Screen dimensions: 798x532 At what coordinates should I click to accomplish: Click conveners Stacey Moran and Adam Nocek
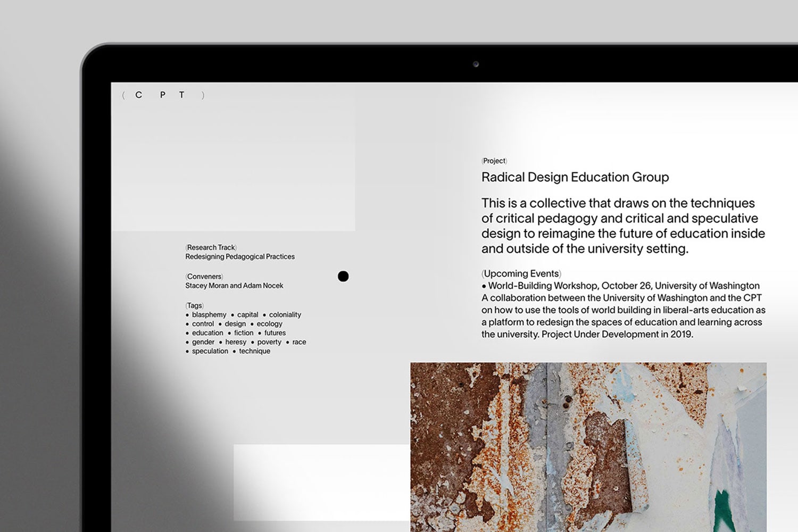[234, 286]
